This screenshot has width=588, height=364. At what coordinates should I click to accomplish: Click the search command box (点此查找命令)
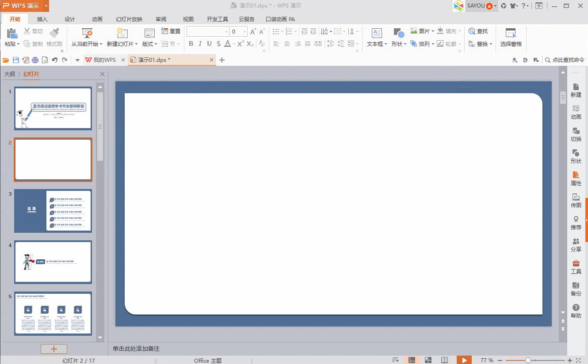point(565,60)
